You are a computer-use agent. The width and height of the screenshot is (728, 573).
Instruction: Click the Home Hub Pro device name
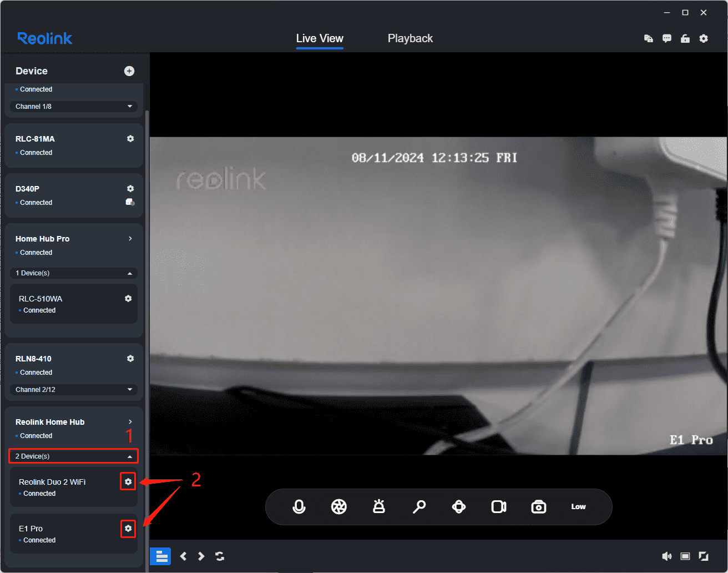(x=42, y=239)
